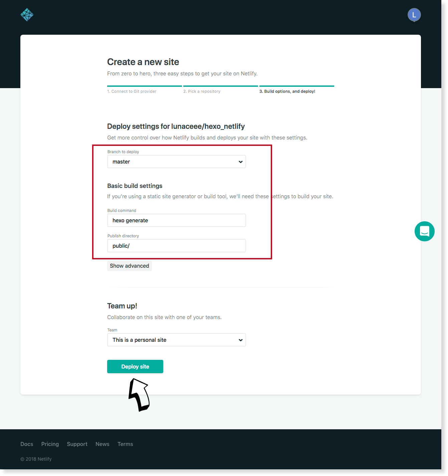Image resolution: width=448 pixels, height=476 pixels.
Task: Switch to step '1. Connect to Git provider'
Action: click(x=132, y=91)
